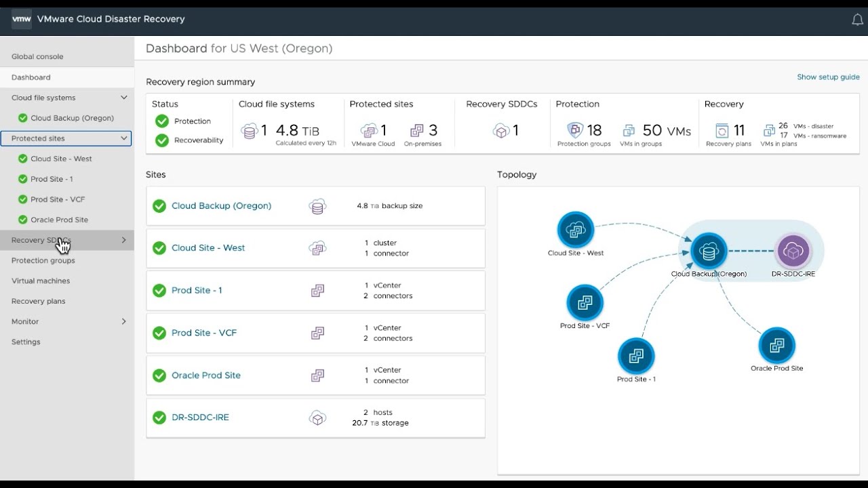868x488 pixels.
Task: Open the Prod Site - 1 site link
Action: (x=197, y=290)
